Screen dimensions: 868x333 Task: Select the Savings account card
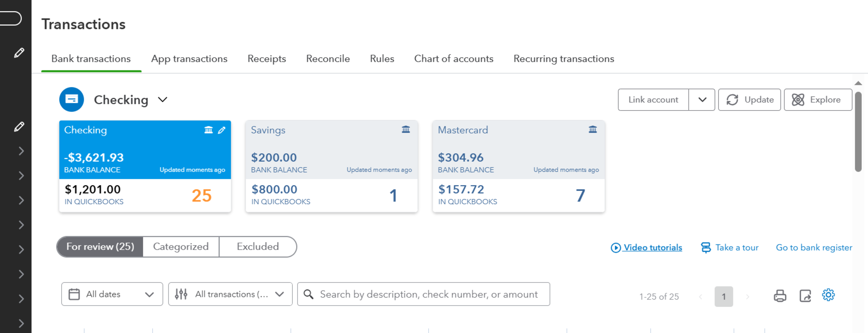tap(332, 166)
